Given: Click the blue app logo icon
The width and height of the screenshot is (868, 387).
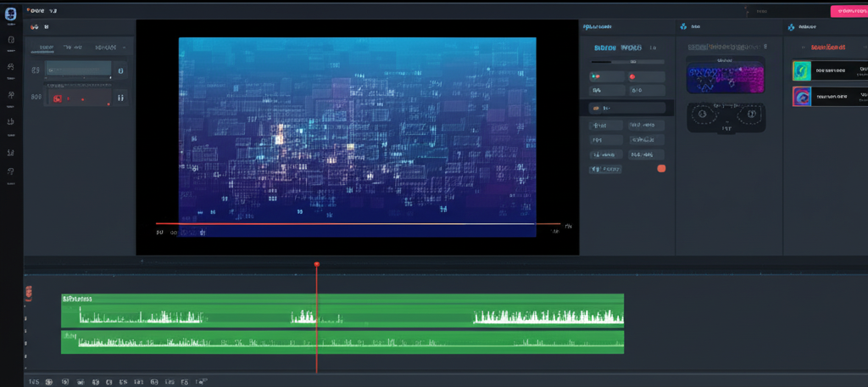Looking at the screenshot, I should click(x=10, y=15).
